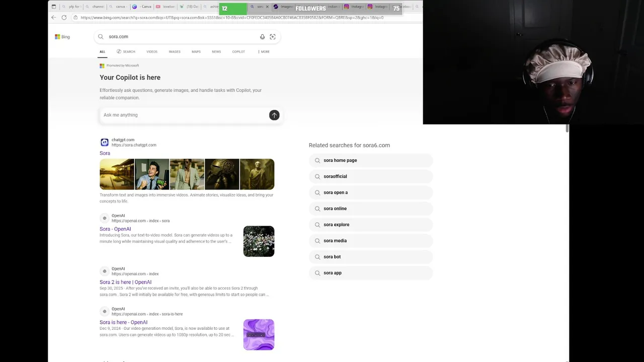Open the IMAGES results tab
The height and width of the screenshot is (362, 644).
175,52
